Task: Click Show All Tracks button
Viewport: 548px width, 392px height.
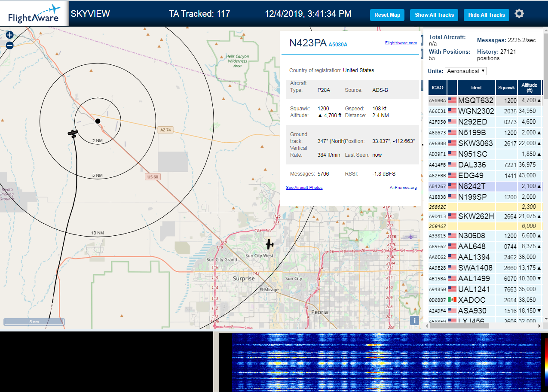Action: 434,15
